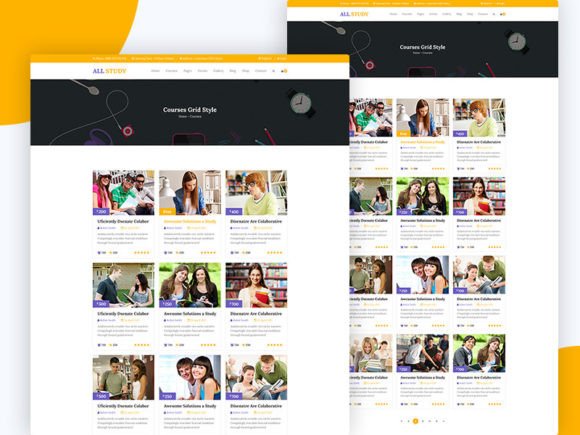Open front page thumbnail of couple with laptop on lawn
This screenshot has width=580, height=435.
(x=124, y=285)
